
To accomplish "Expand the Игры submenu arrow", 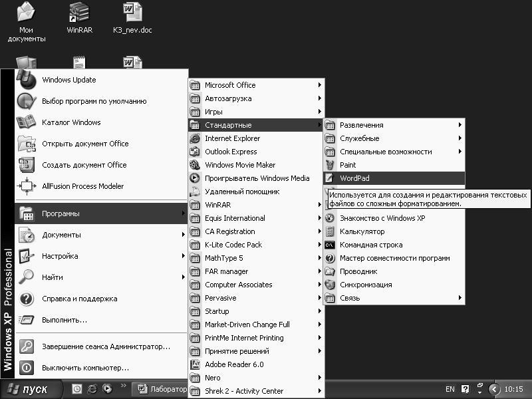I will [x=320, y=111].
